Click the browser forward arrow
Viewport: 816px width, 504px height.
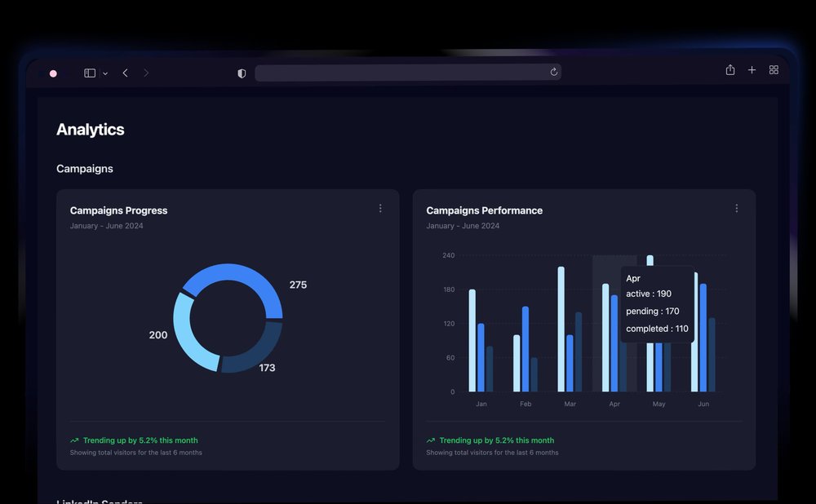tap(146, 73)
